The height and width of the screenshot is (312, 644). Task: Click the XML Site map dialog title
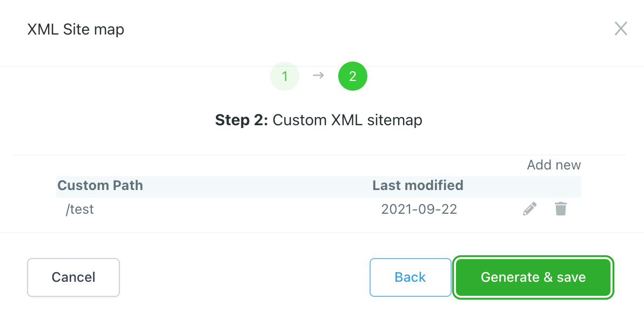(x=76, y=29)
